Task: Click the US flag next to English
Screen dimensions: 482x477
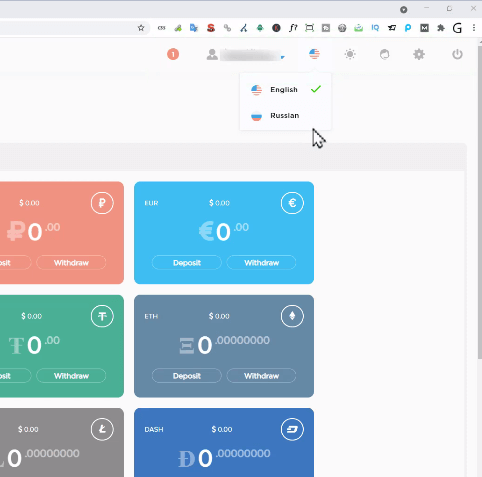Action: point(256,90)
